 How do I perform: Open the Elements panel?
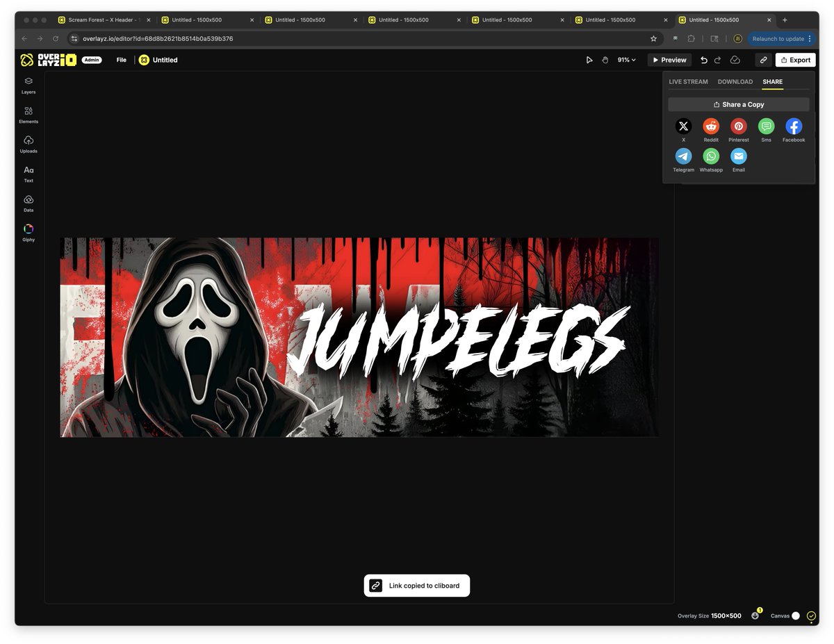(x=28, y=115)
